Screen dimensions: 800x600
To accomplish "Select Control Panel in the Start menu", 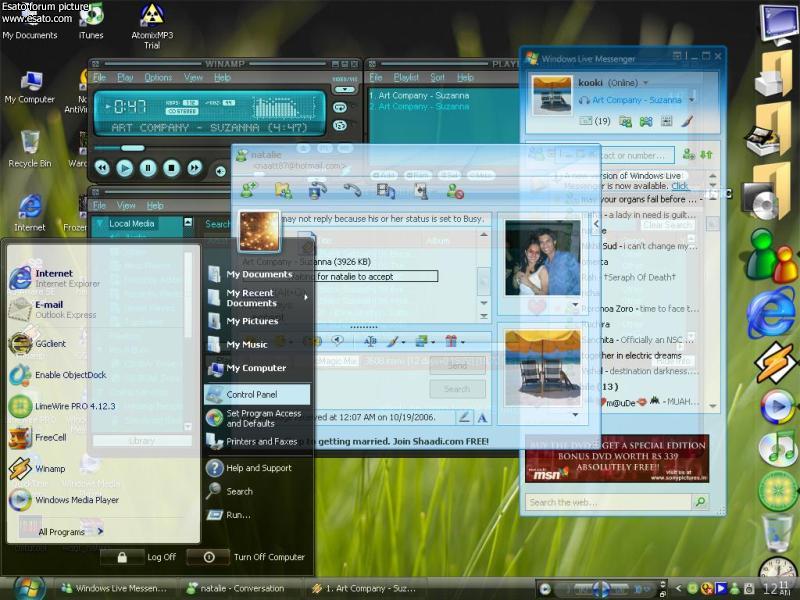I will (x=257, y=394).
